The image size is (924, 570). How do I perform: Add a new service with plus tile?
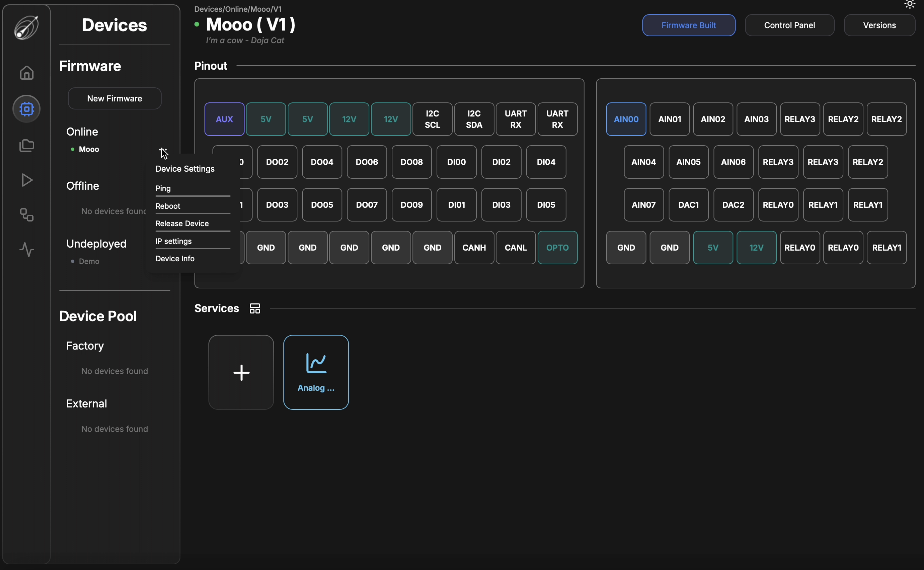pyautogui.click(x=241, y=372)
